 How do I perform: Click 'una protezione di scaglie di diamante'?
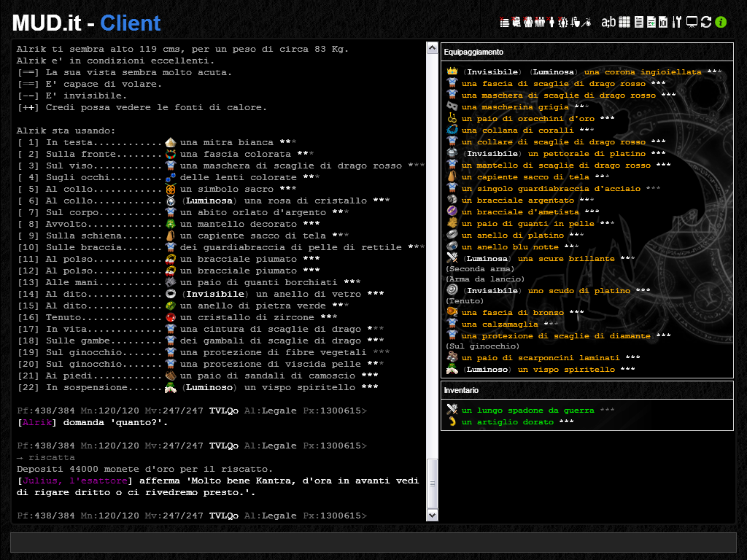pos(556,335)
